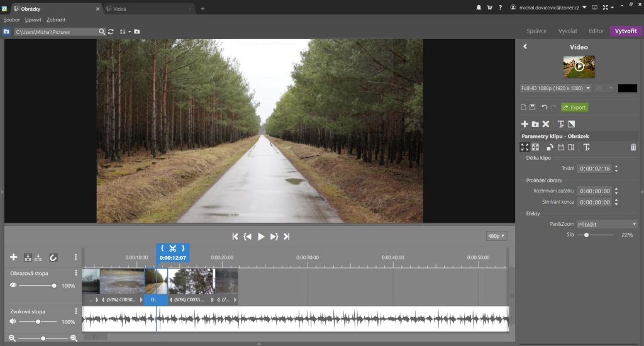Open FullHD 1080p resolution dropdown

(556, 88)
